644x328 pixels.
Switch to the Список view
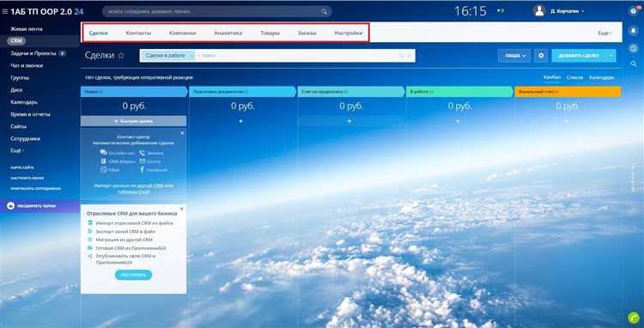click(574, 77)
